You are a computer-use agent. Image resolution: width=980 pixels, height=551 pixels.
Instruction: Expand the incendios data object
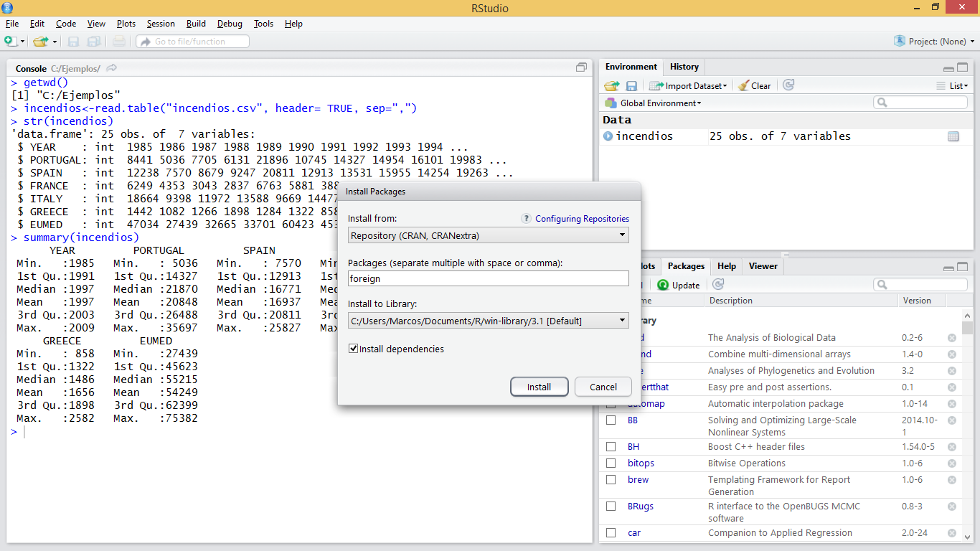click(608, 136)
